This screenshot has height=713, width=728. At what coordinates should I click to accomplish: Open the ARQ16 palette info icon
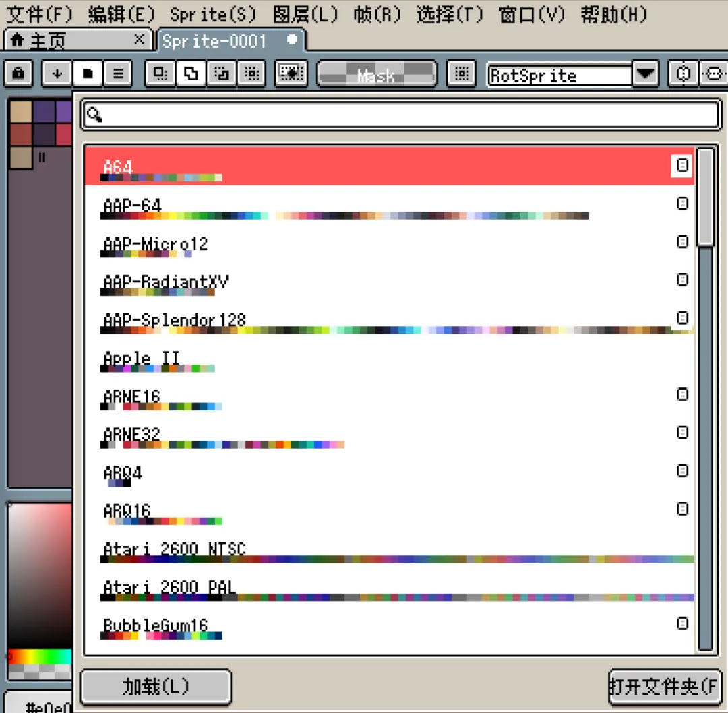point(682,509)
